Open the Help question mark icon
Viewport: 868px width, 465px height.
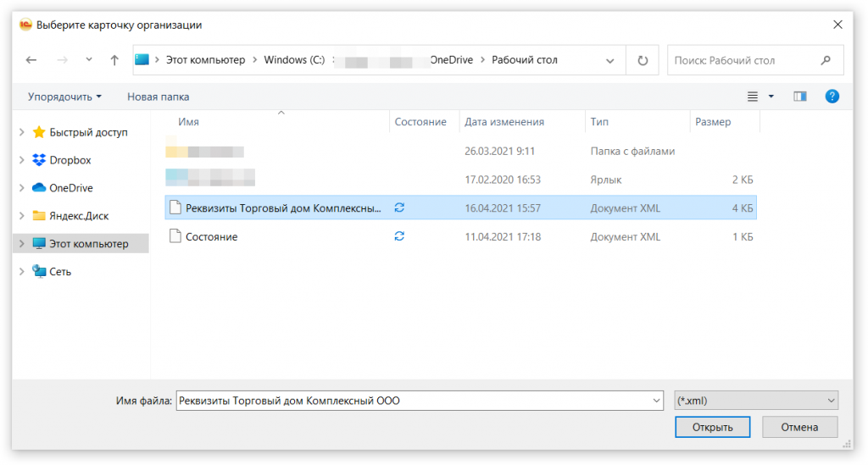(832, 97)
